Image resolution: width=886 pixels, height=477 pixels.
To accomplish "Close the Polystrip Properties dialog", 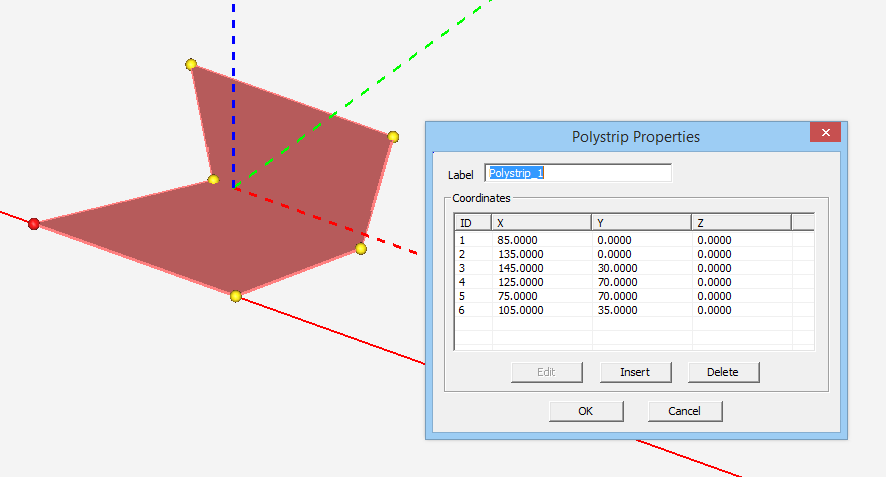I will [x=826, y=132].
